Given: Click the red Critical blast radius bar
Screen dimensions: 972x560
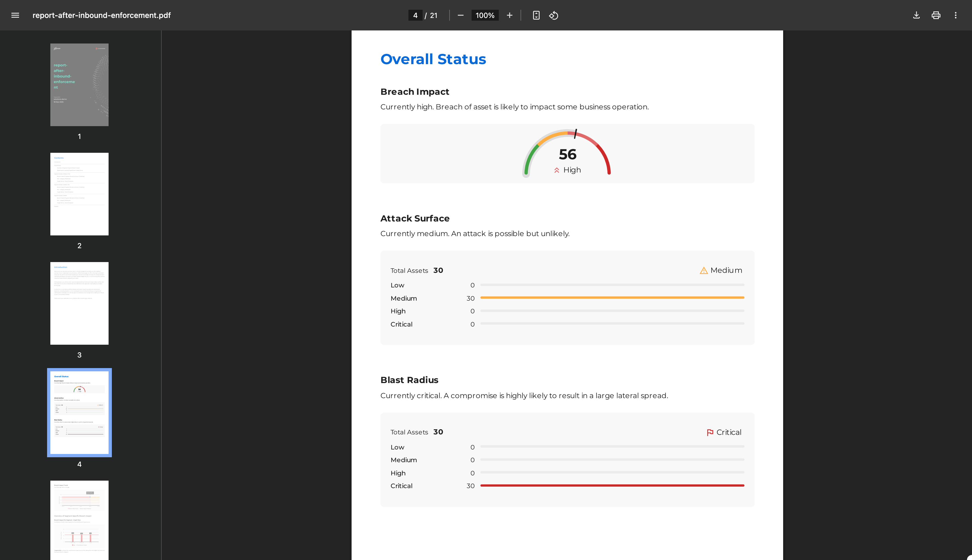Looking at the screenshot, I should tap(612, 486).
